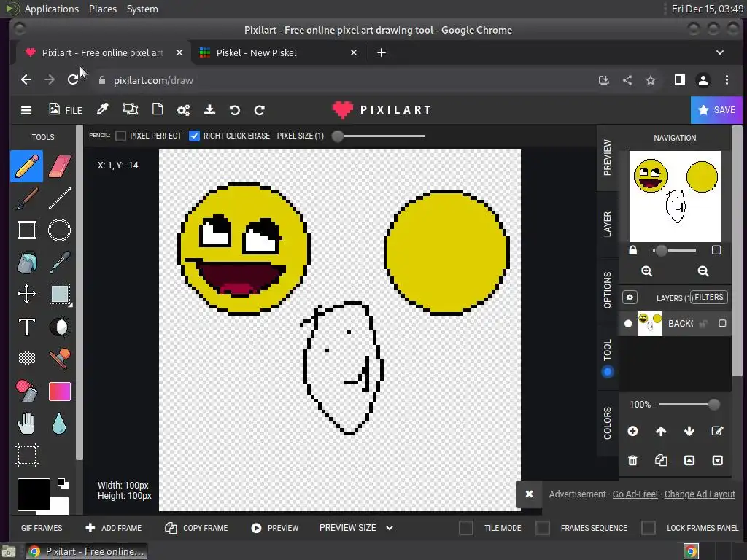Enable the Pixel Perfect checkbox
This screenshot has width=747, height=560.
[121, 136]
